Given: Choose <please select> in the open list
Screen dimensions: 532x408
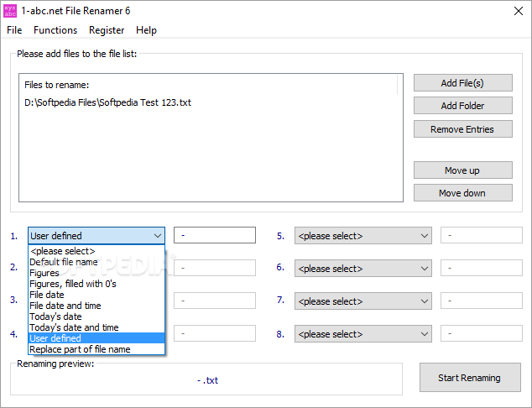Looking at the screenshot, I should (96, 251).
